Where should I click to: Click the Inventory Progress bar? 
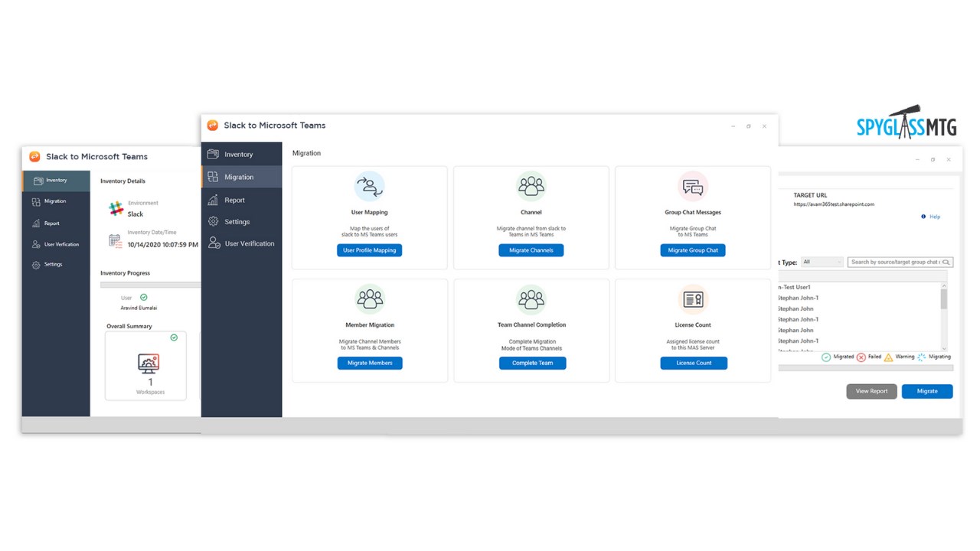(150, 285)
